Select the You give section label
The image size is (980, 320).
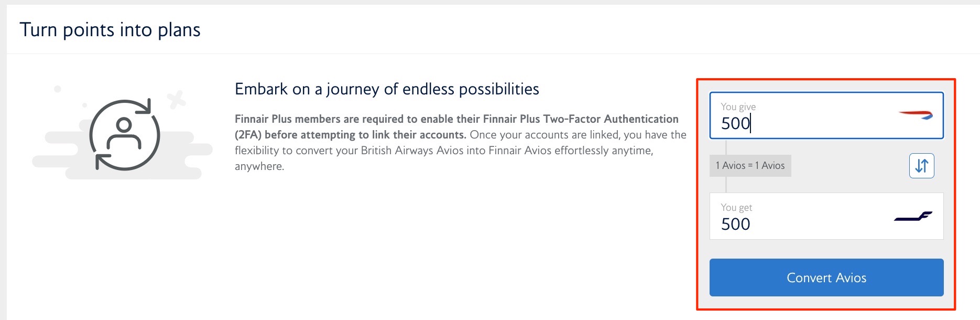[x=738, y=106]
